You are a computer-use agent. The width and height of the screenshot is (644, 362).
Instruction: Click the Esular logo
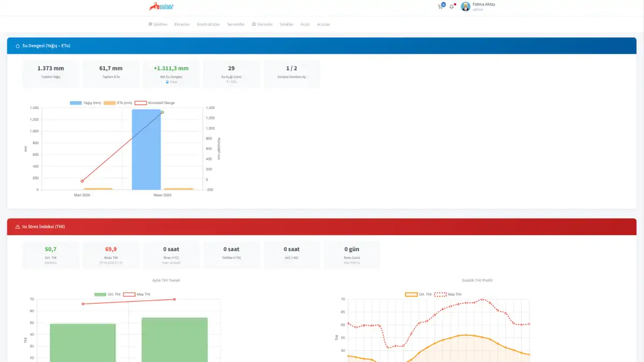point(161,6)
